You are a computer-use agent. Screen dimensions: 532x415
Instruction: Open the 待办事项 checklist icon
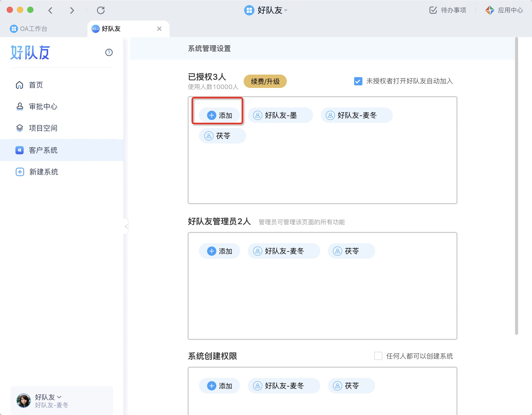(433, 10)
